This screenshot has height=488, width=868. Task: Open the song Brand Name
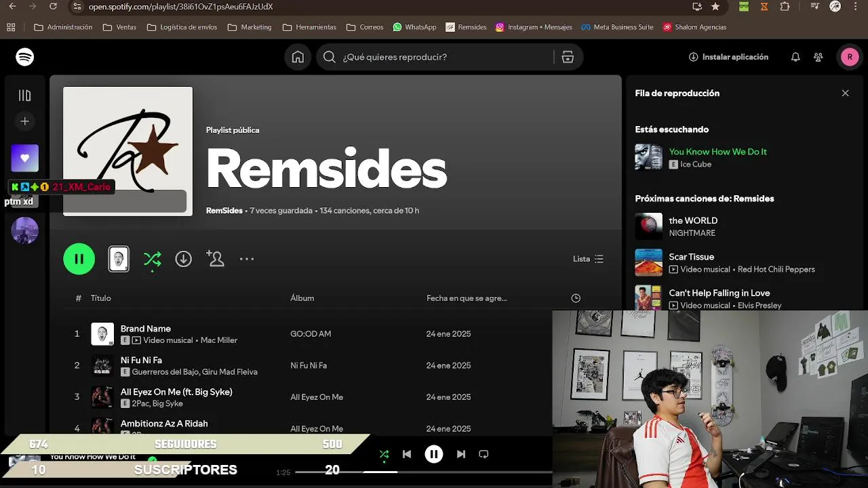point(146,329)
